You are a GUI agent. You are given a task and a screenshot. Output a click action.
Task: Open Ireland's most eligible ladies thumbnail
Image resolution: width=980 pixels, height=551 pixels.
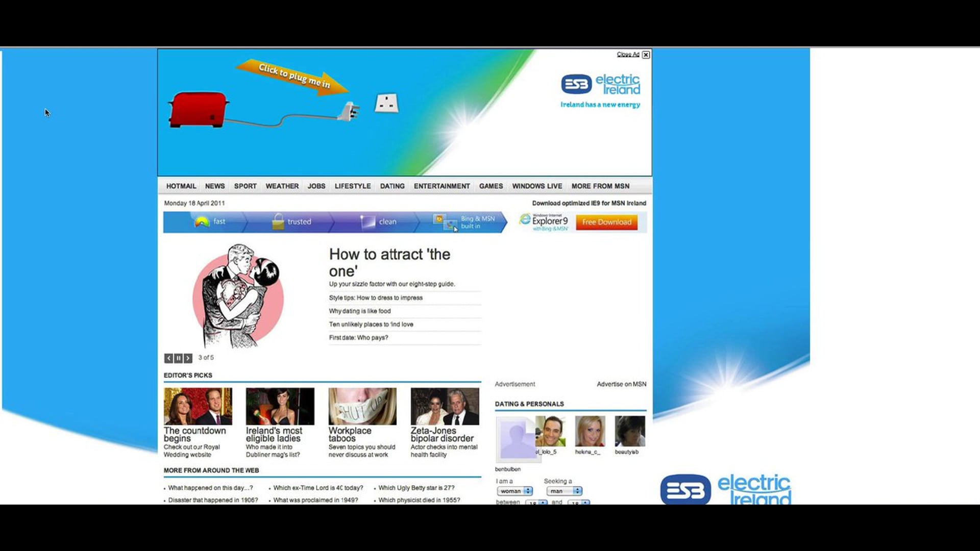(x=280, y=406)
